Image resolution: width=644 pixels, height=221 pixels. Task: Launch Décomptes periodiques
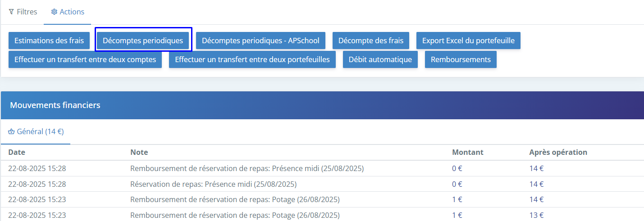coord(143,41)
